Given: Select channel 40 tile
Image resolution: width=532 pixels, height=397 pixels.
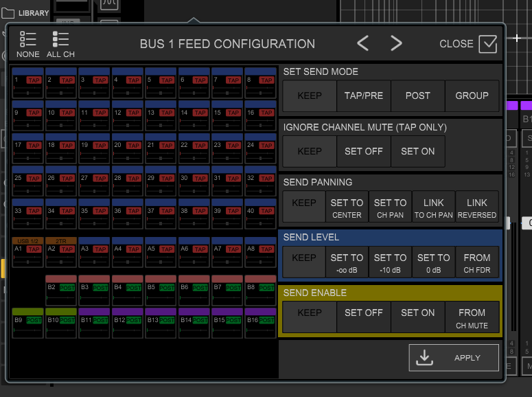Looking at the screenshot, I should [260, 214].
